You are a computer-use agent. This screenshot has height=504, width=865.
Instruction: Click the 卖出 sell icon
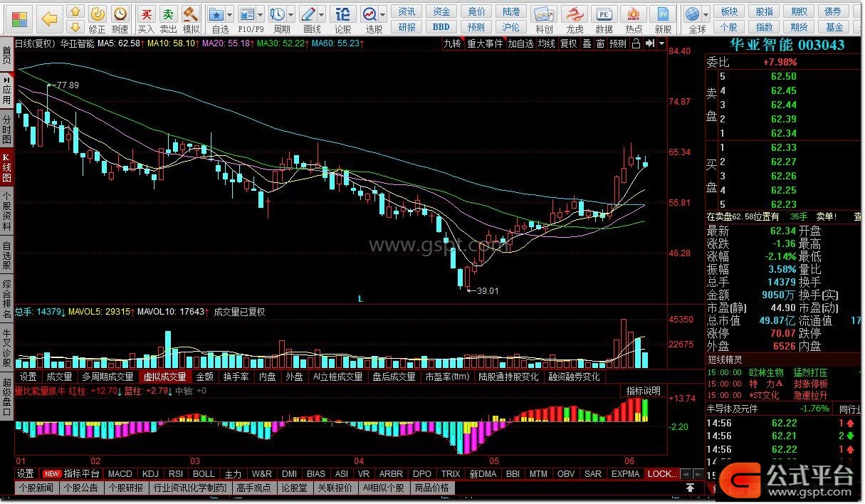point(168,19)
